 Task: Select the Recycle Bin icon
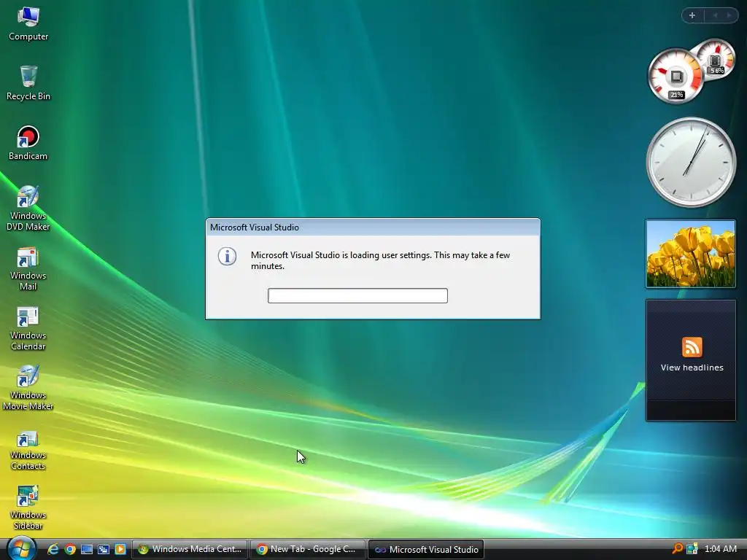pos(28,83)
